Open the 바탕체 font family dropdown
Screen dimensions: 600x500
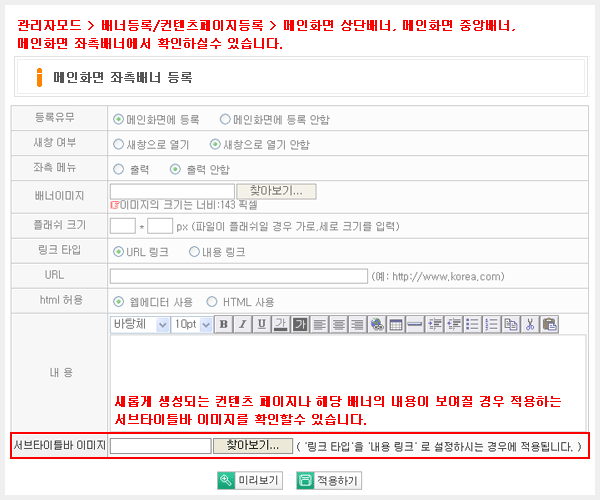(x=140, y=324)
